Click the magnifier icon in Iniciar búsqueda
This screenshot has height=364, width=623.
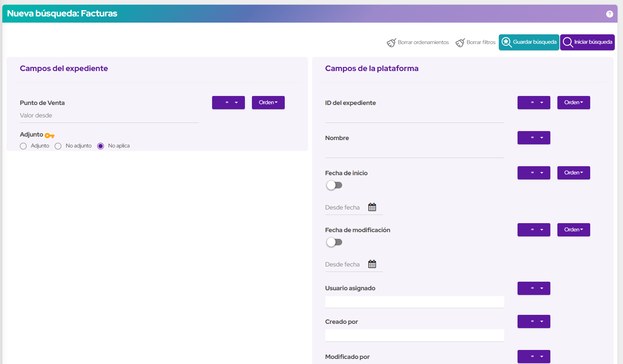tap(568, 42)
